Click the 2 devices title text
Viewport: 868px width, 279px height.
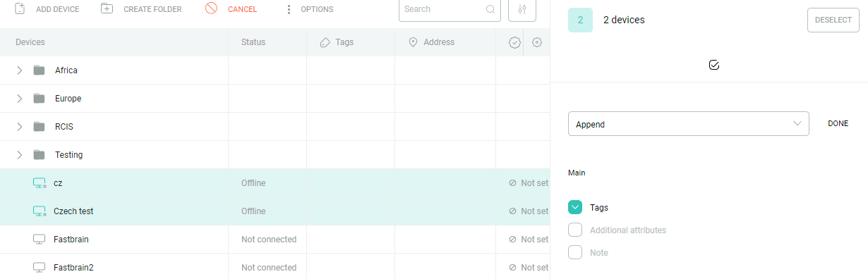pyautogui.click(x=624, y=20)
